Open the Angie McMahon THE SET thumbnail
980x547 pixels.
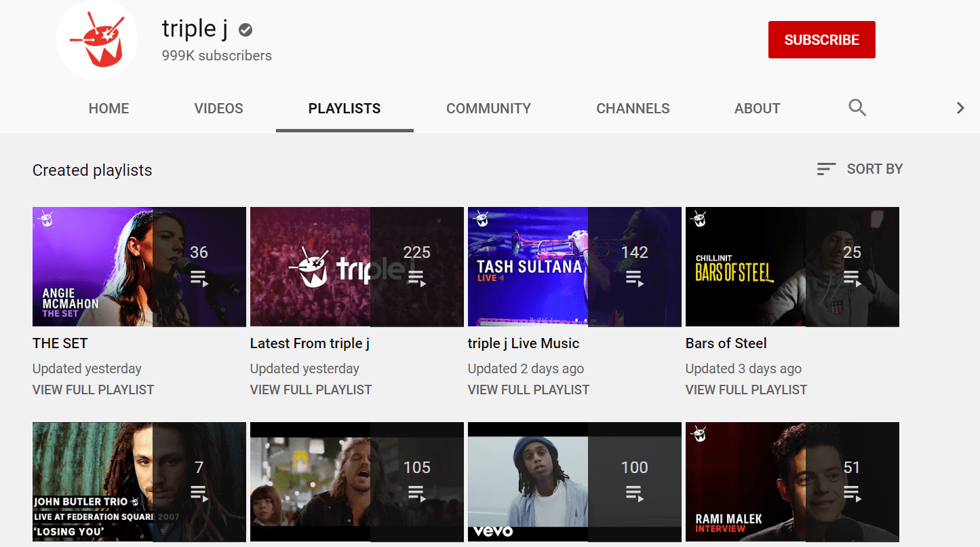click(x=139, y=267)
